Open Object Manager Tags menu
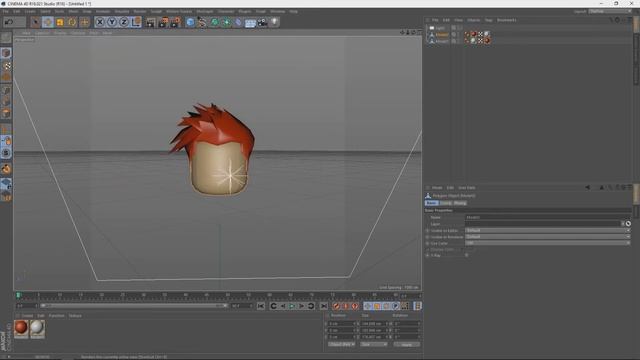The height and width of the screenshot is (360, 640). point(488,20)
